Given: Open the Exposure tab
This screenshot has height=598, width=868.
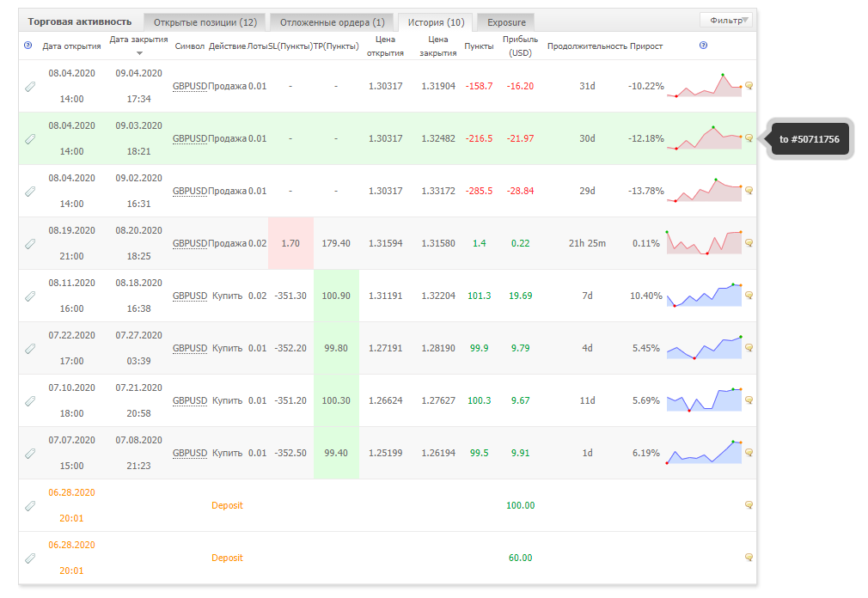Looking at the screenshot, I should (x=506, y=22).
